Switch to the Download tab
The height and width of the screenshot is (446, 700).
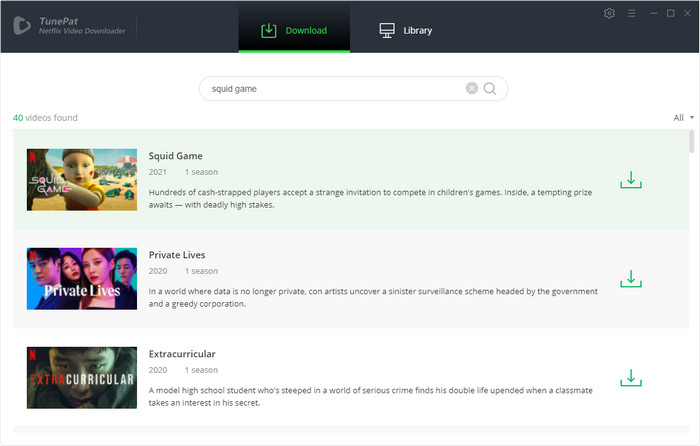[x=294, y=30]
